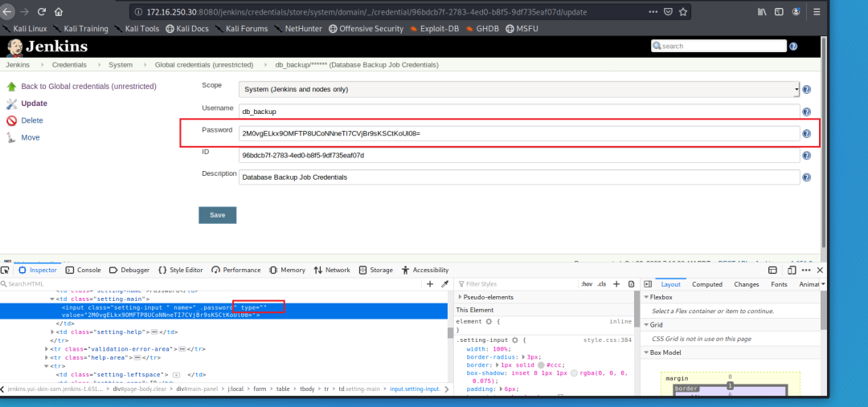868x407 pixels.
Task: Open the Network tab
Action: click(x=332, y=270)
